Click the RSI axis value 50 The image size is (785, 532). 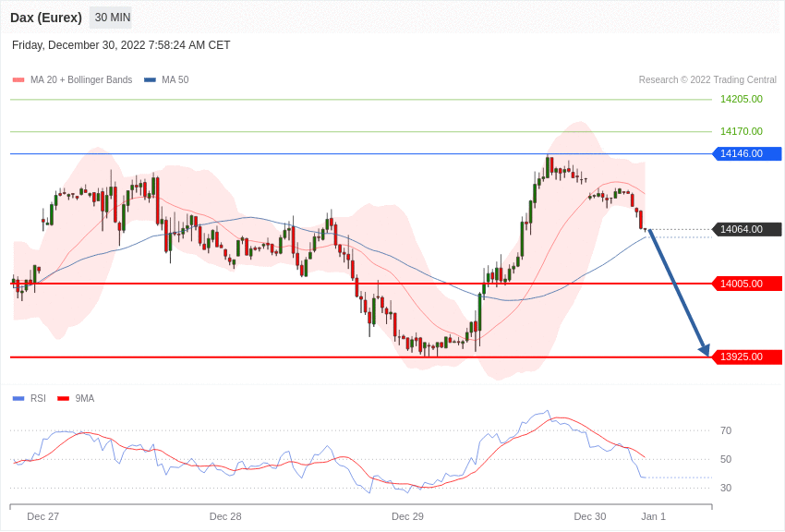726,459
